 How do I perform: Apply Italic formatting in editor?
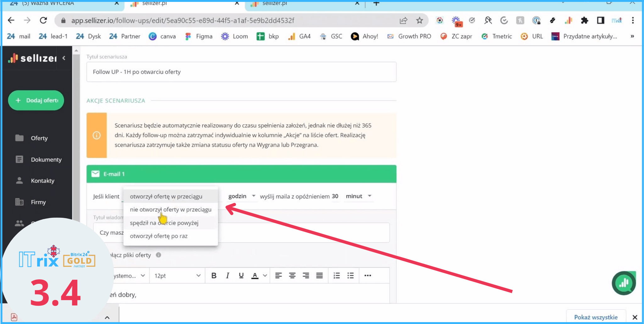tap(227, 276)
